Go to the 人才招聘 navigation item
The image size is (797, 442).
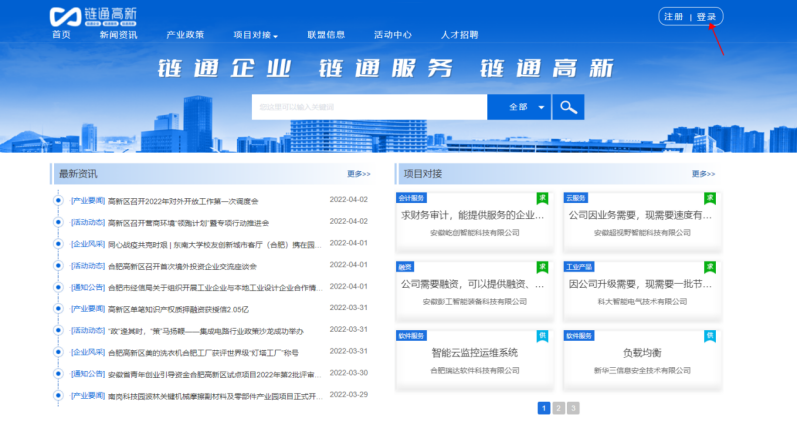click(459, 35)
